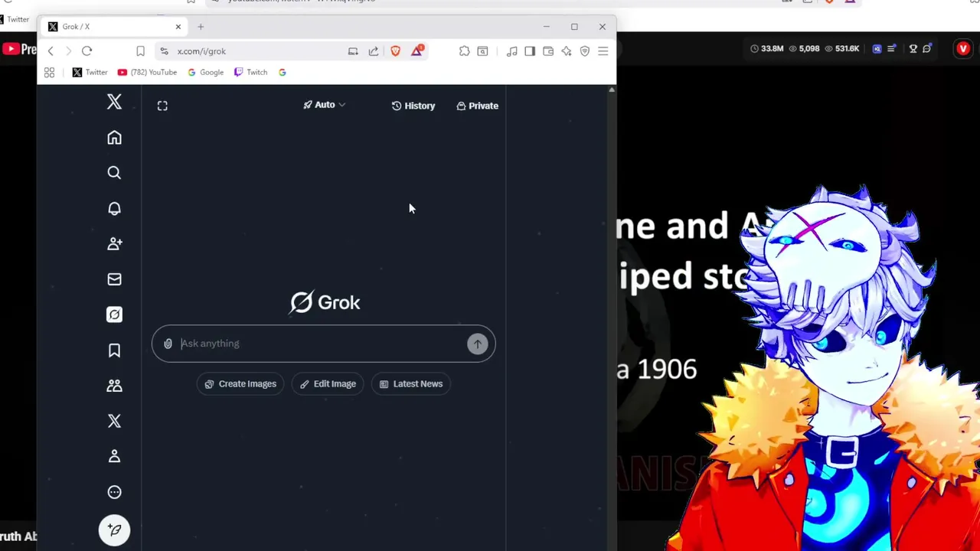Open the (782) YouTube bookmark
980x551 pixels.
(147, 73)
